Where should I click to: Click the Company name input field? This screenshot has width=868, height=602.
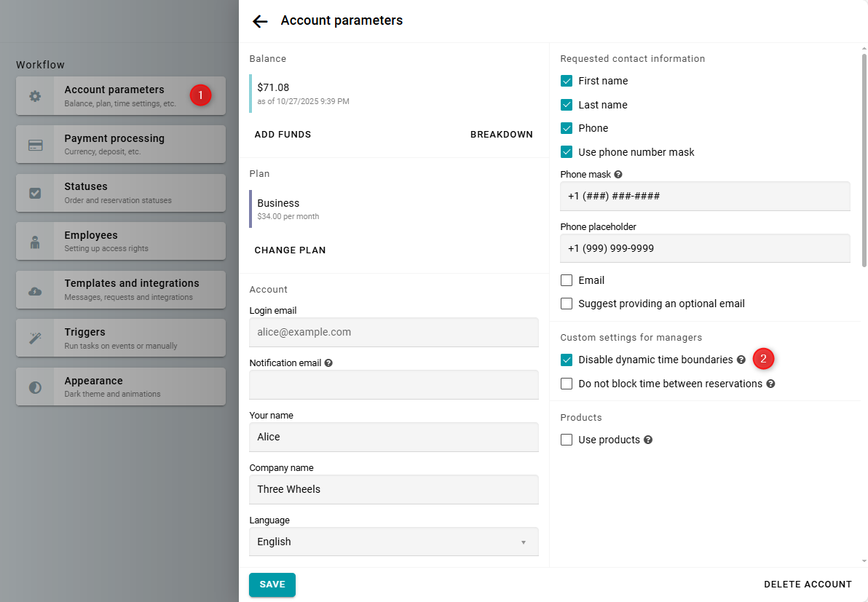(x=393, y=489)
